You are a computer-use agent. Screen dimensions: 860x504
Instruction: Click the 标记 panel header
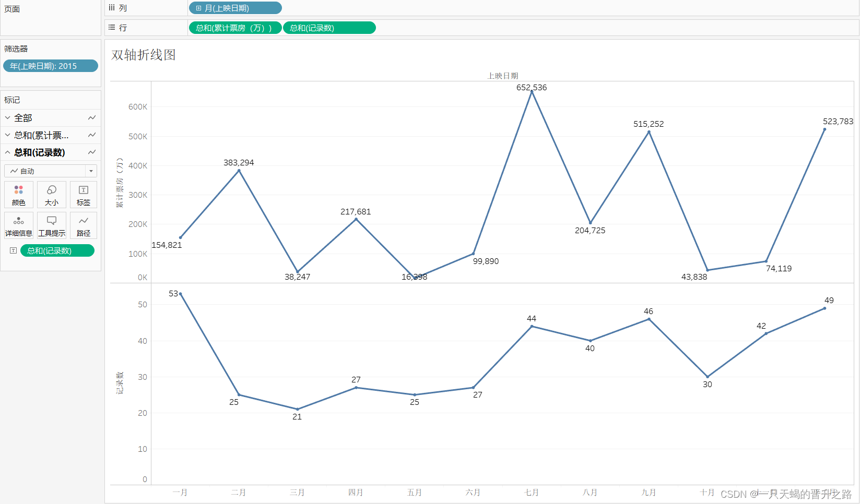pos(12,100)
